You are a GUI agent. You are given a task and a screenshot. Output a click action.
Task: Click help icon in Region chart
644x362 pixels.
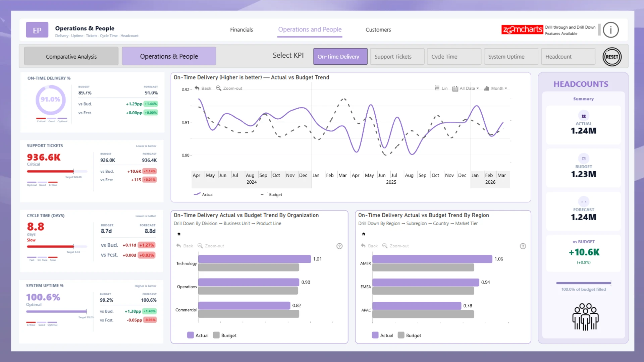click(x=523, y=246)
